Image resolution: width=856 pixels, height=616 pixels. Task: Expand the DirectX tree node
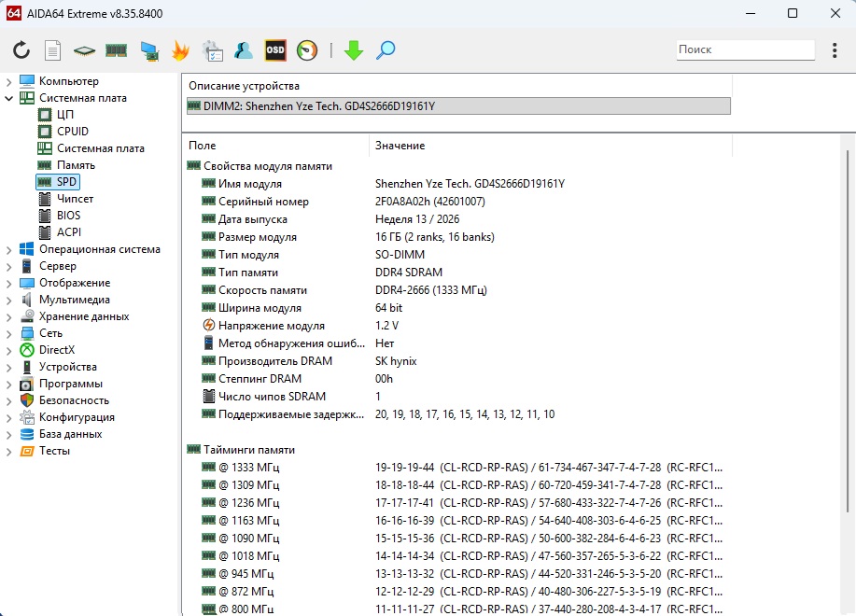8,351
